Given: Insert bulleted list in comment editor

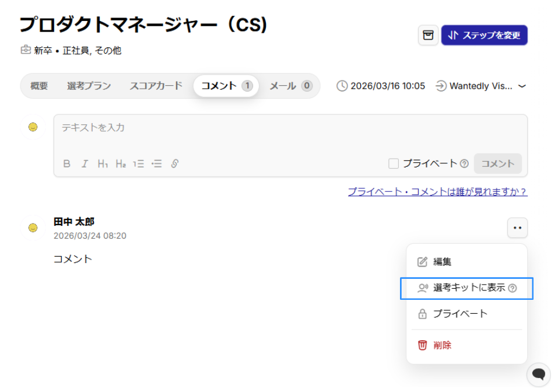Looking at the screenshot, I should (156, 164).
